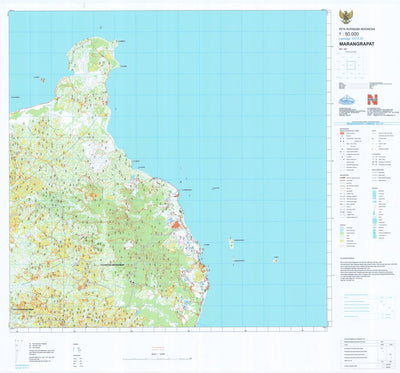Click the blue banner heading above the legend

pos(364,123)
